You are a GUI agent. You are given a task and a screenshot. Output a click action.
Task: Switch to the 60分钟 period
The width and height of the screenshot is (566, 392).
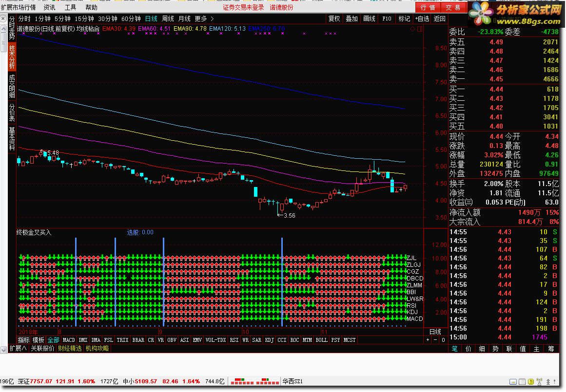[131, 19]
